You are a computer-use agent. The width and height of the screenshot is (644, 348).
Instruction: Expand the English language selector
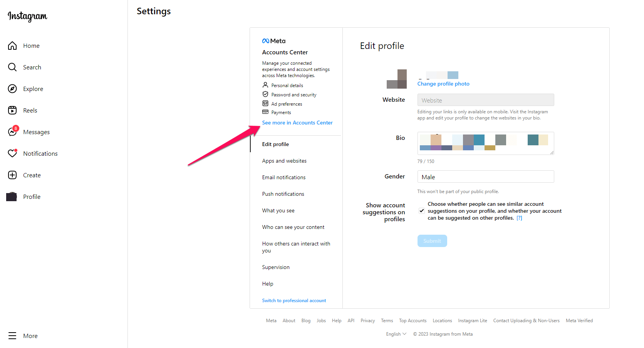point(396,334)
